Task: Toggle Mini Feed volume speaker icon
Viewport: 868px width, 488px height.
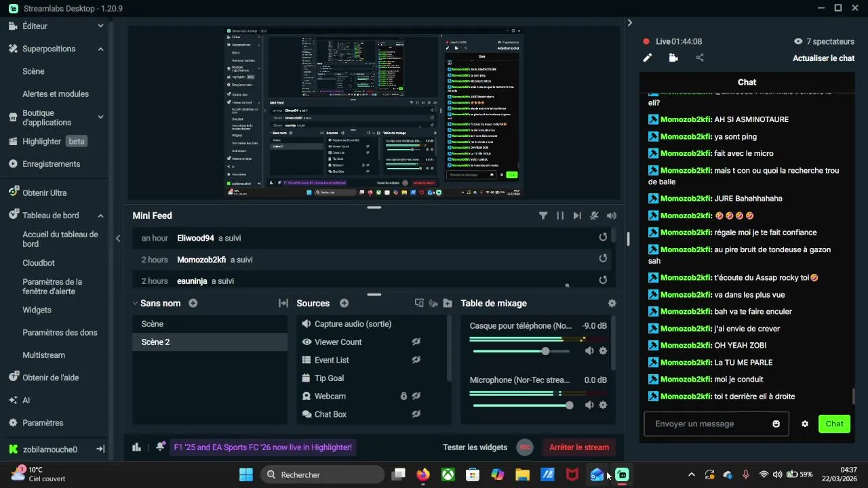Action: coord(612,216)
